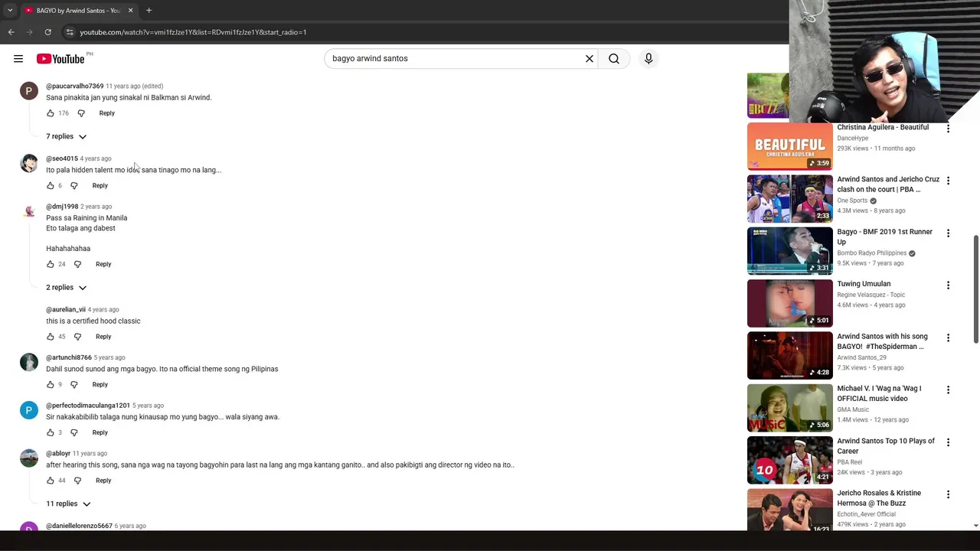Expand the 11 replies thread
Image resolution: width=980 pixels, height=551 pixels.
tap(68, 504)
